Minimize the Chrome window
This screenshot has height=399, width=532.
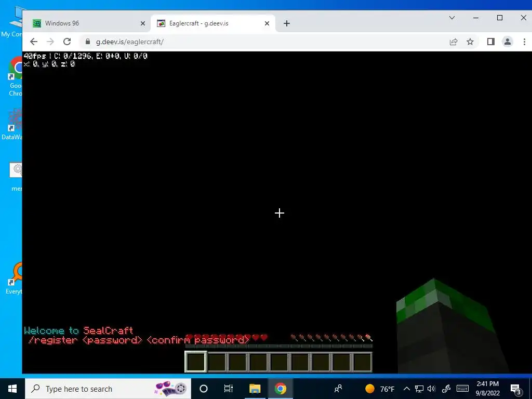coord(476,18)
